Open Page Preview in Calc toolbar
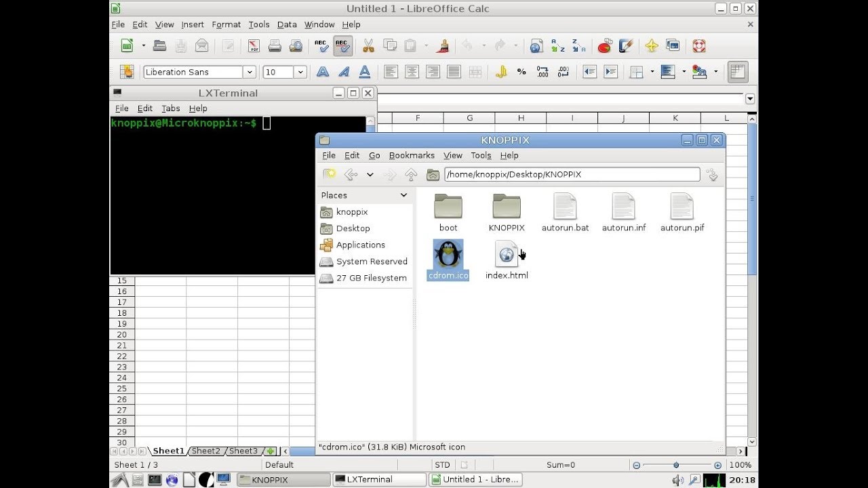Screen dimensions: 868x488 coord(296,46)
